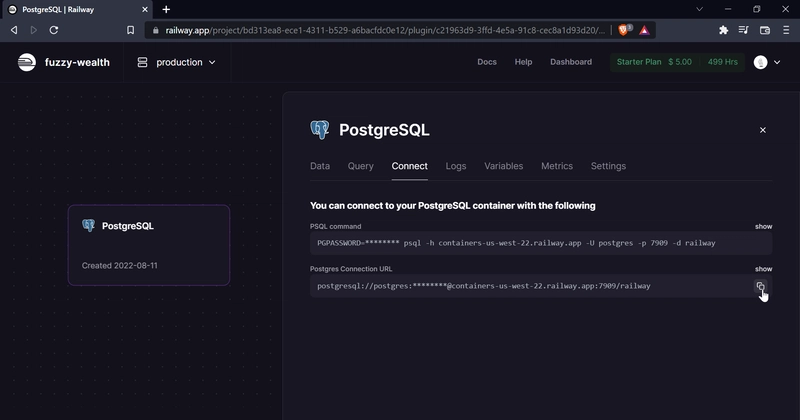Click the PostgreSQL elephant icon in panel header
Image resolution: width=800 pixels, height=420 pixels.
[320, 130]
